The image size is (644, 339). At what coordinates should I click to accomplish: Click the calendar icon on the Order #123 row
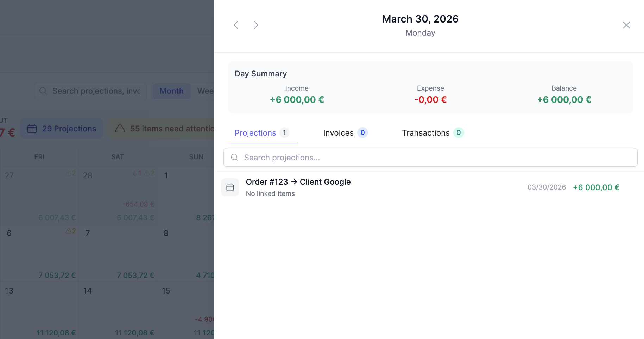pos(230,187)
